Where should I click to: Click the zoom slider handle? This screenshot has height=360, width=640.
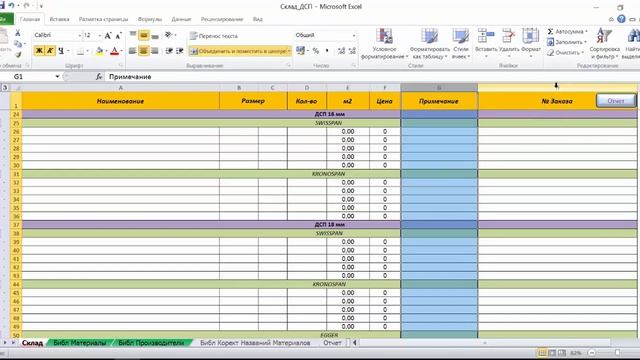coord(618,353)
